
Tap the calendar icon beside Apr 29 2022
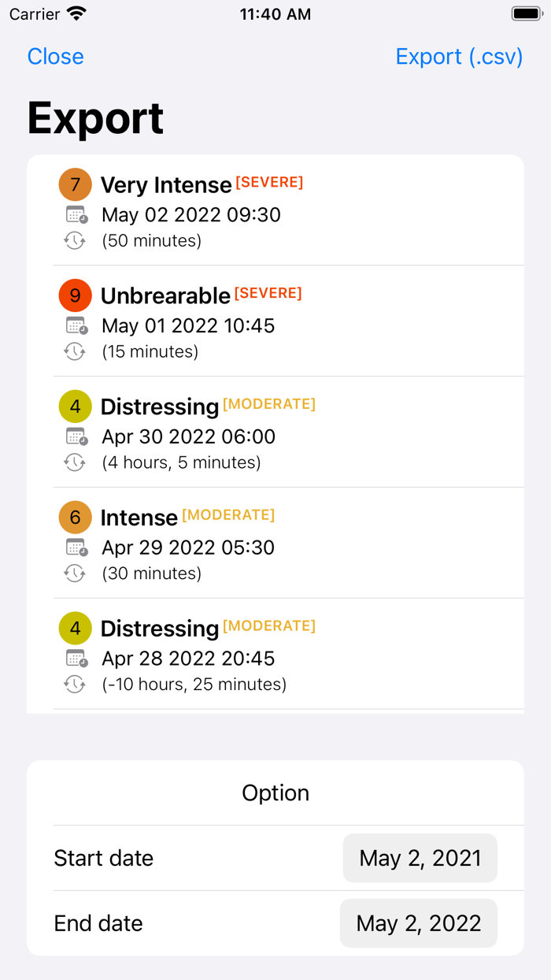pos(76,548)
